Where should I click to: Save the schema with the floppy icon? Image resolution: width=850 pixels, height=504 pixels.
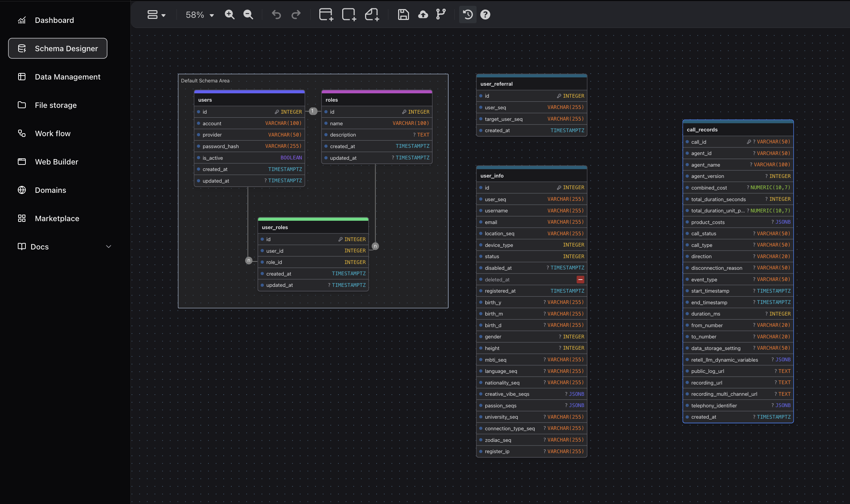[403, 15]
